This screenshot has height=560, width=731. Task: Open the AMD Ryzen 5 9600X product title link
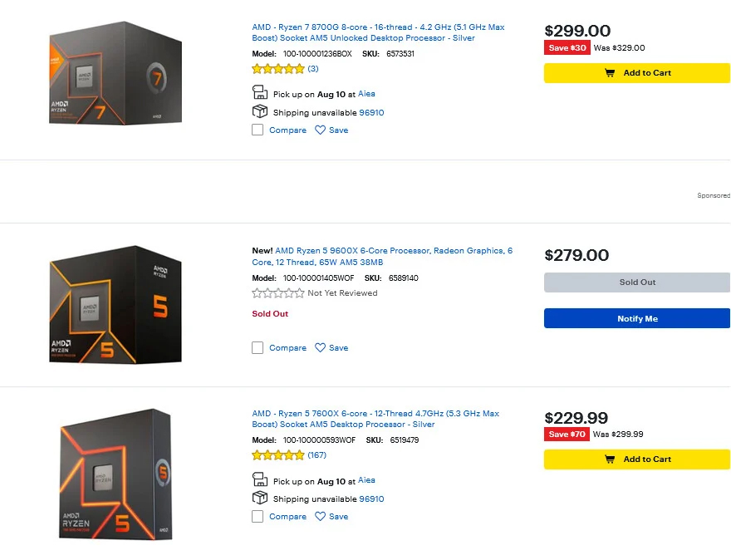(x=382, y=256)
